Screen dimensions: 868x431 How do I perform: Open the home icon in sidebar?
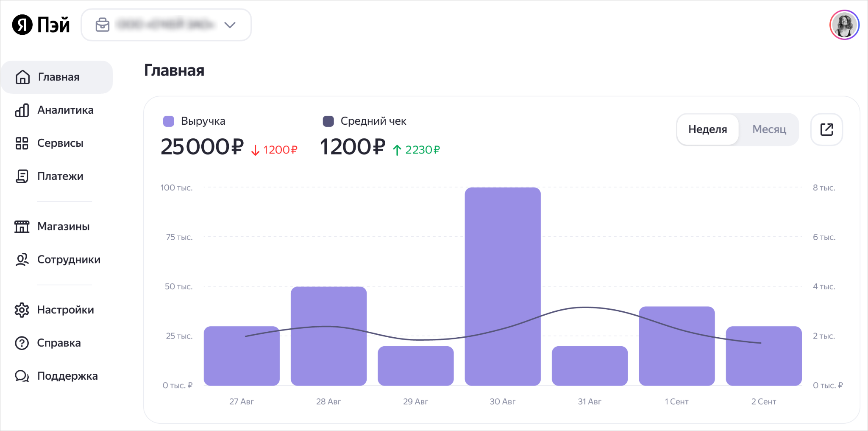(22, 77)
